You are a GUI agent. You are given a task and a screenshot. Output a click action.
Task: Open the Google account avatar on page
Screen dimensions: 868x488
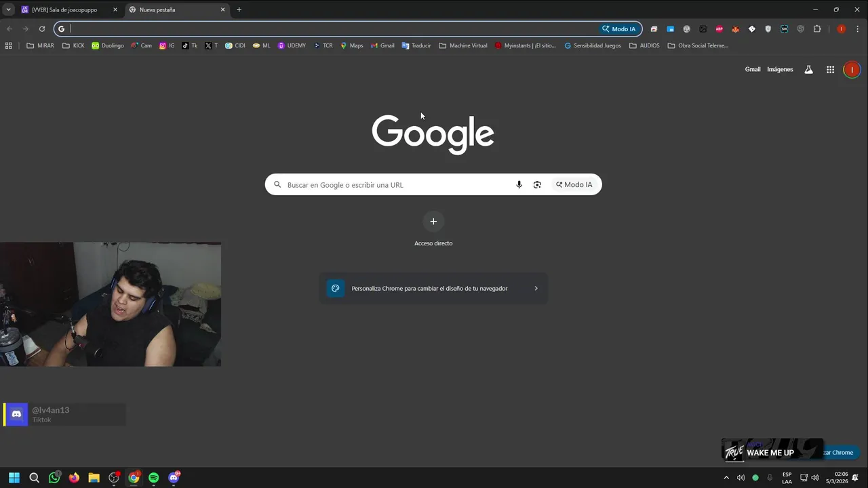pyautogui.click(x=852, y=69)
